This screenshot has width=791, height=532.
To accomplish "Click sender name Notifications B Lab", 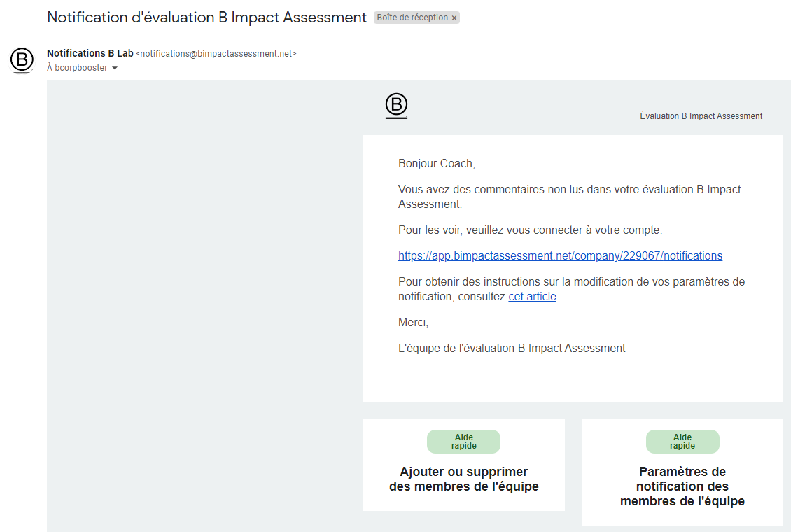I will pos(90,53).
